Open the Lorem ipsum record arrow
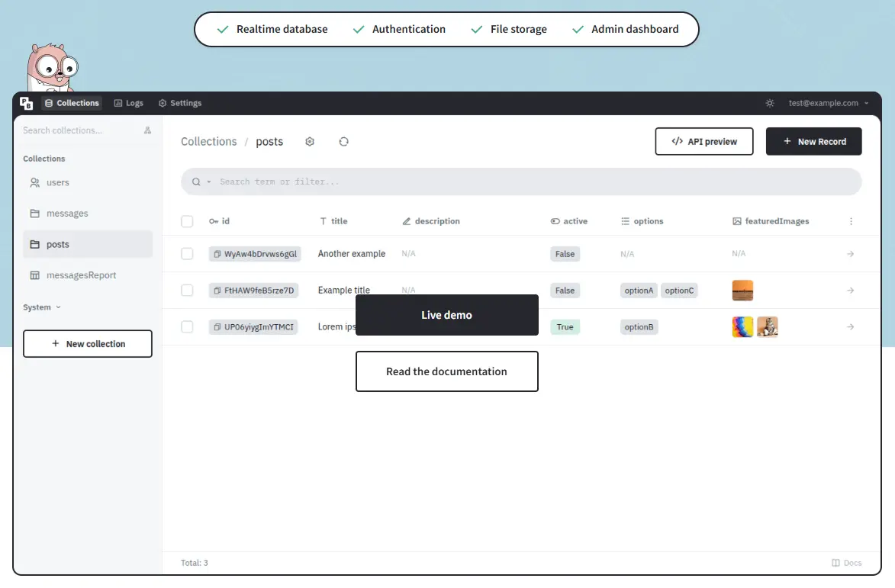The width and height of the screenshot is (895, 588). 851,326
